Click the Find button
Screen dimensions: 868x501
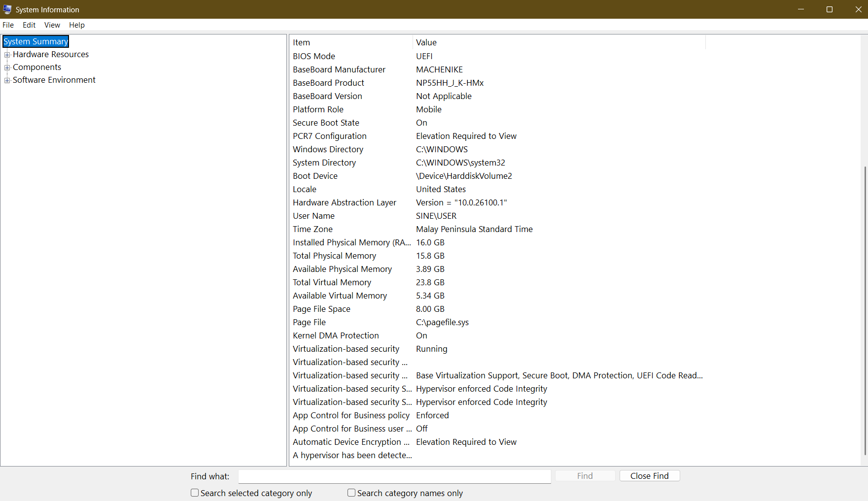pos(585,476)
